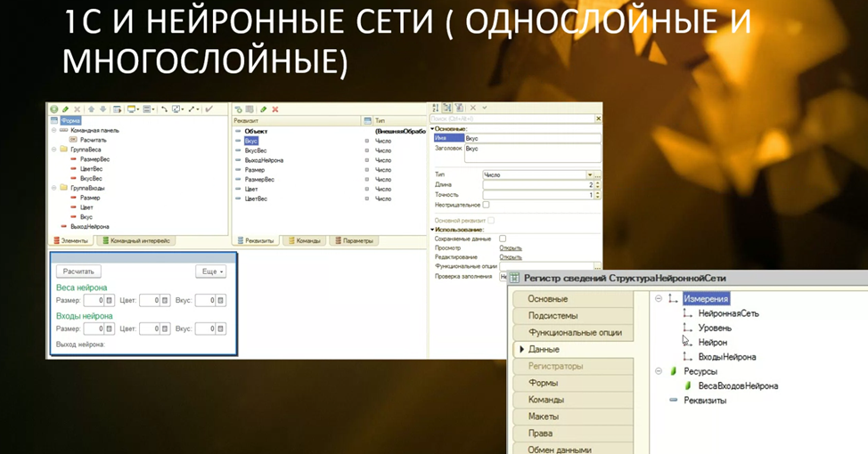Click the column header icon next to Тип

[x=367, y=120]
